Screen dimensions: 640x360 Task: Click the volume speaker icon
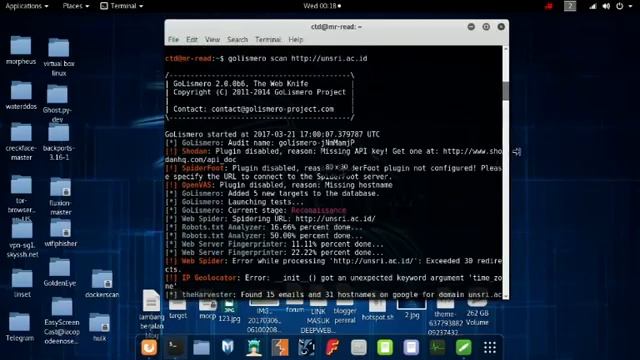607,6
